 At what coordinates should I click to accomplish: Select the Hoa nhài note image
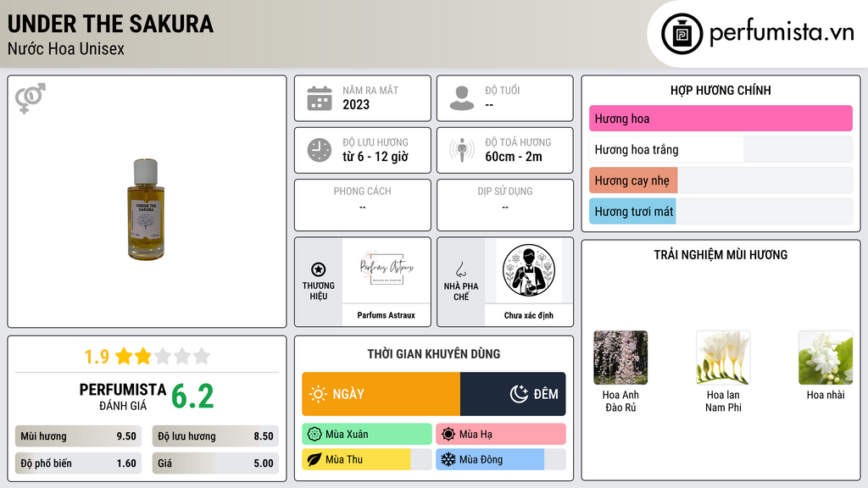point(826,358)
